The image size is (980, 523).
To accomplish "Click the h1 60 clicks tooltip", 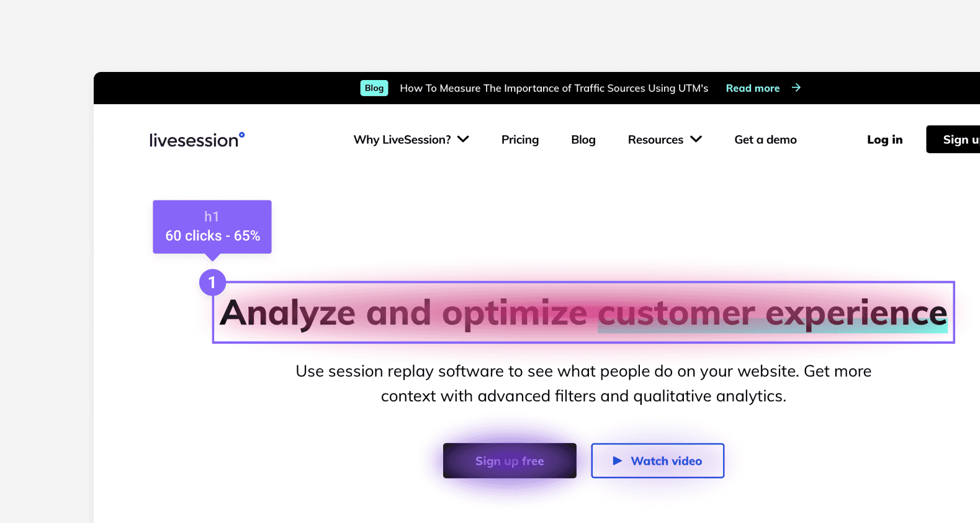I will click(x=212, y=226).
